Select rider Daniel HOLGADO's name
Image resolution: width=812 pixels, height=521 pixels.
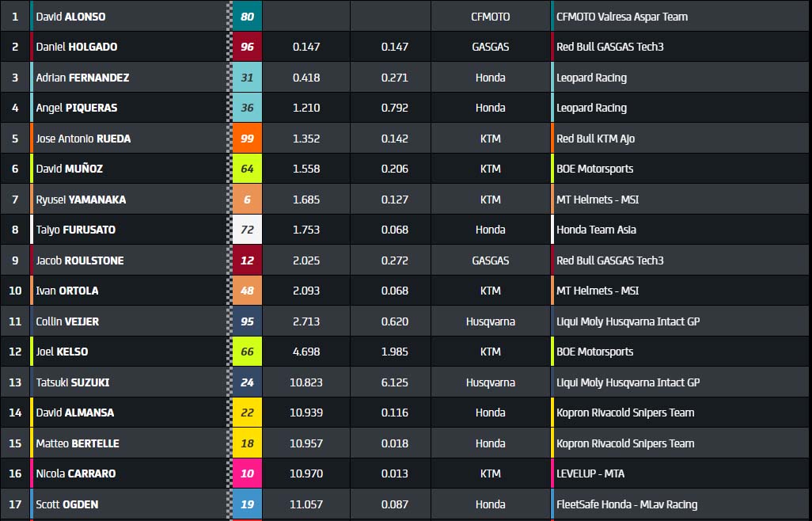(x=77, y=47)
